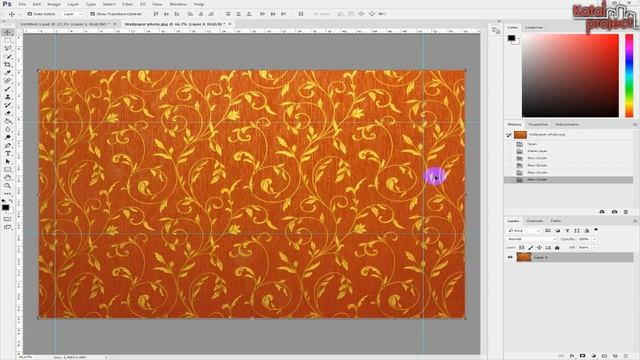Select the Pen tool
This screenshot has height=360, width=640.
(x=8, y=145)
